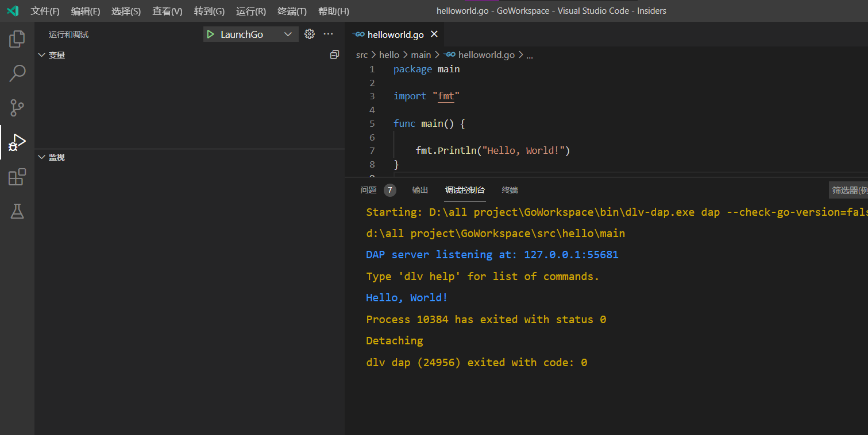Switch to the 终端 panel tab
868x435 pixels.
coord(510,191)
